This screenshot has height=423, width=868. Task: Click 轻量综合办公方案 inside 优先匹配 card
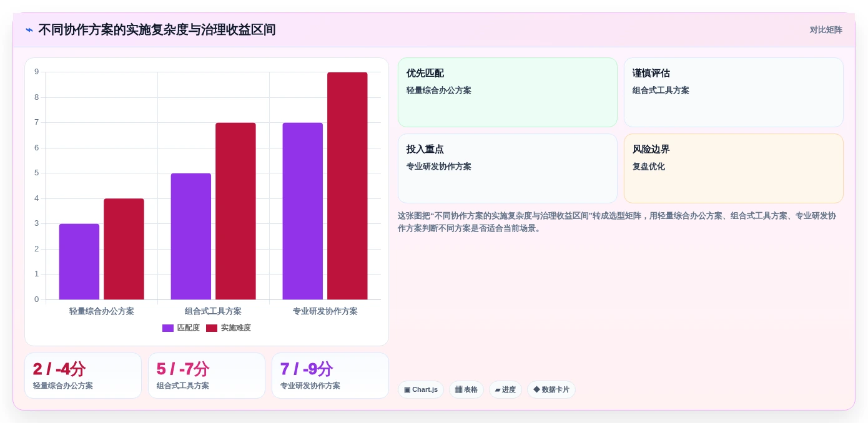pyautogui.click(x=439, y=90)
